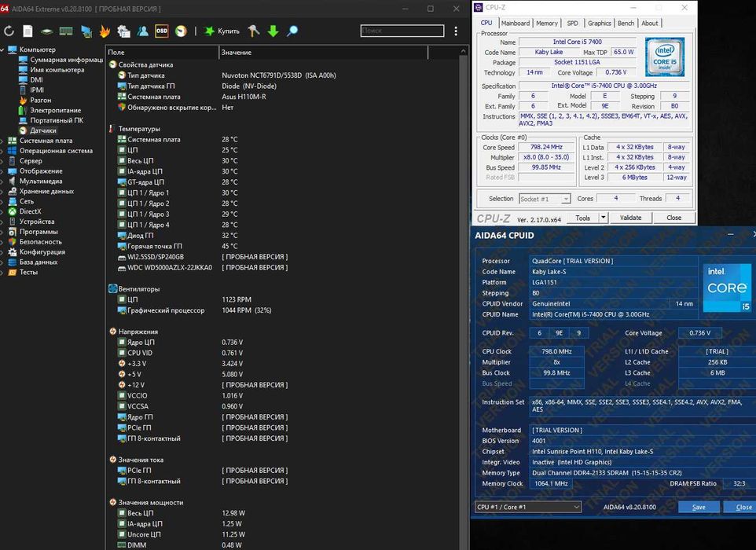
Task: Click the flame icon beside Разгон
Action: [x=23, y=101]
